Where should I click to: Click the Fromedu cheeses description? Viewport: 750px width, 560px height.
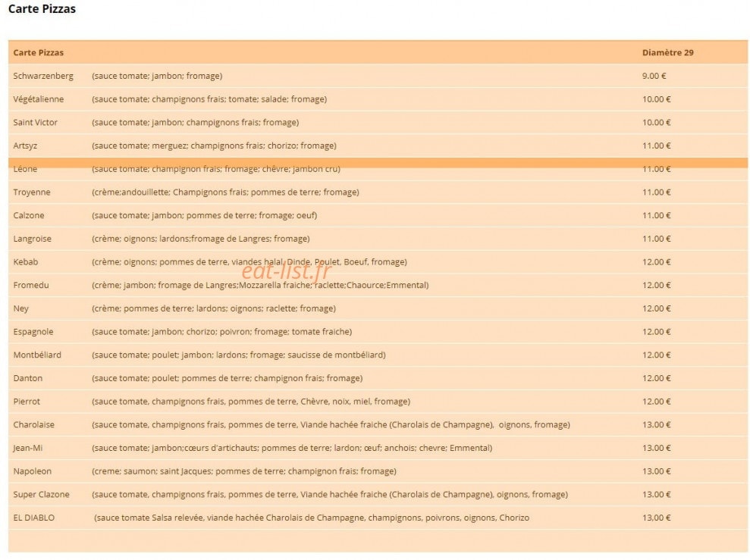pyautogui.click(x=260, y=285)
